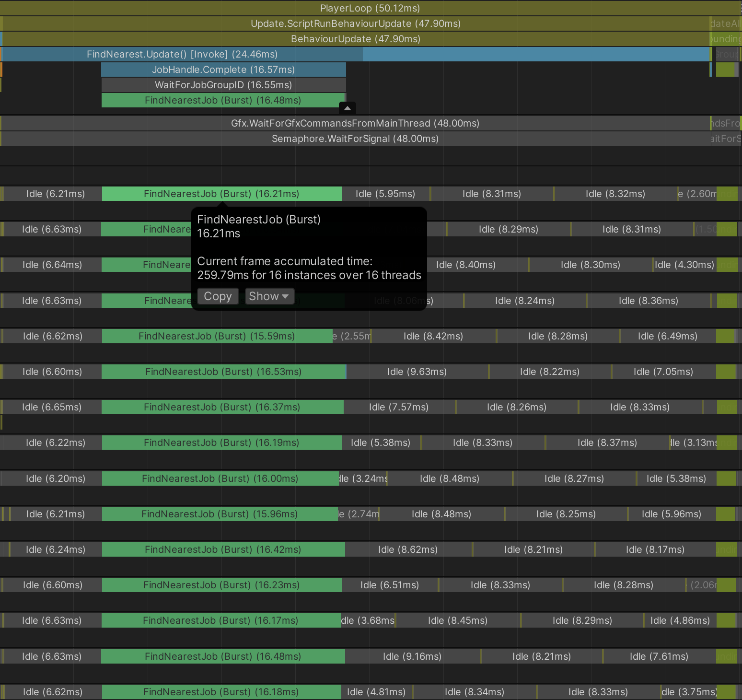Click the FindNearestJob (Burst) (15.96ms) bar

tap(220, 514)
